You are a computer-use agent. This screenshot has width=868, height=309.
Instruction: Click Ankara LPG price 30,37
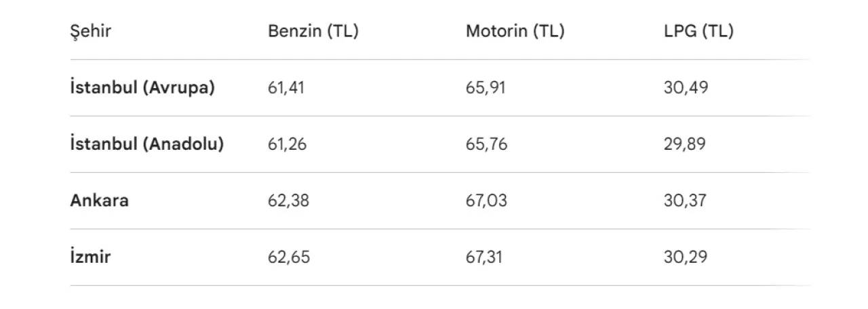[685, 201]
